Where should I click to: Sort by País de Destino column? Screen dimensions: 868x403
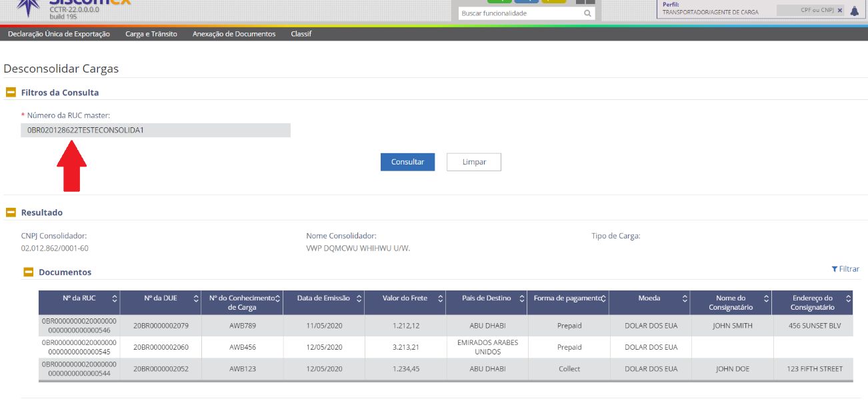pos(521,298)
